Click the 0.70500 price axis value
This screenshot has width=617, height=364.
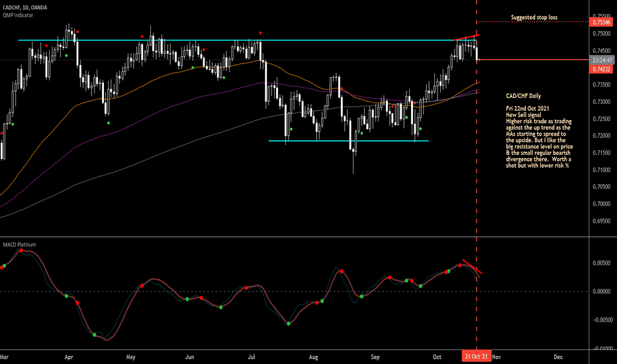coord(602,187)
